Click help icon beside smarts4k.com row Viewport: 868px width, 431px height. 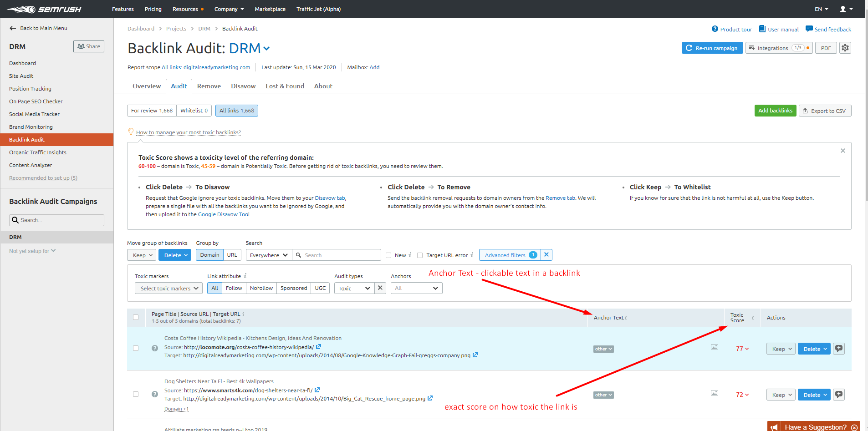pos(155,394)
